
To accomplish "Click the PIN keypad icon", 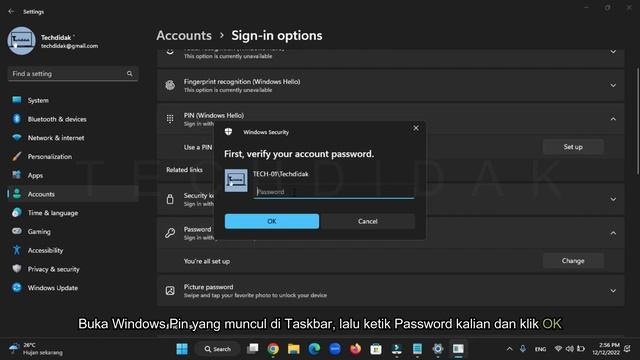I will pos(170,119).
